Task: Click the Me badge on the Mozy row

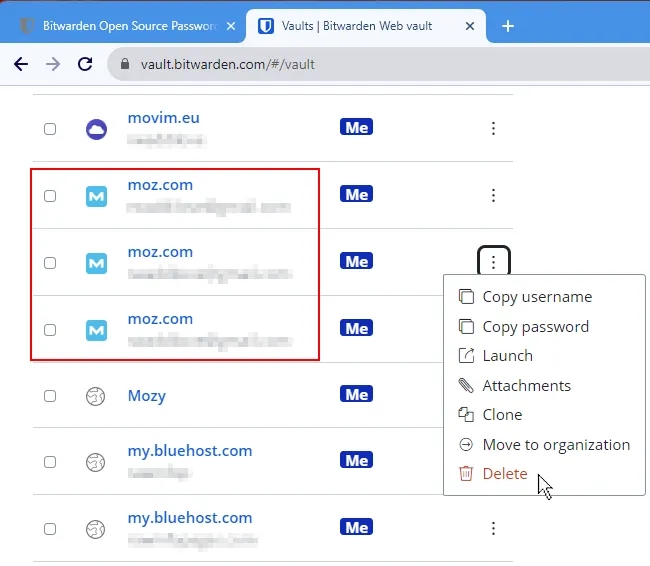Action: tap(356, 394)
